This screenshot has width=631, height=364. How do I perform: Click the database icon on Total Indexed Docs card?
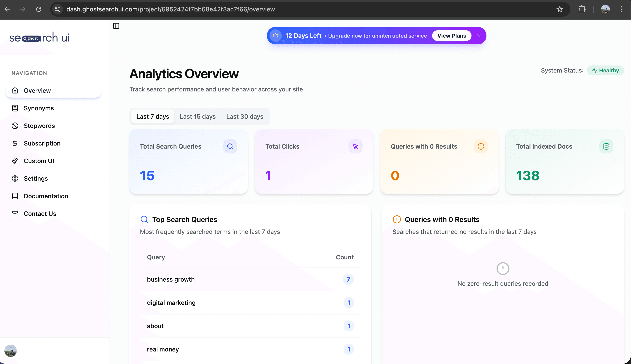[606, 146]
